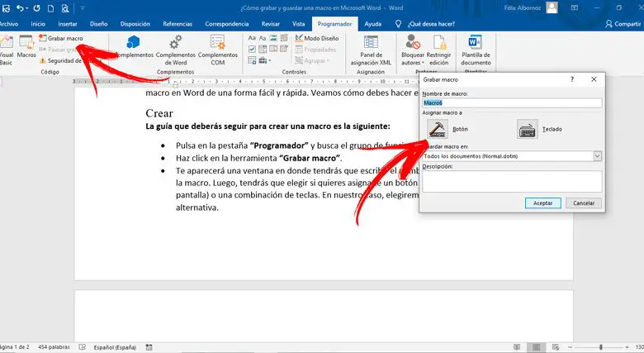The width and height of the screenshot is (644, 353).
Task: Click Félix Albornoz account picture
Action: (x=552, y=7)
